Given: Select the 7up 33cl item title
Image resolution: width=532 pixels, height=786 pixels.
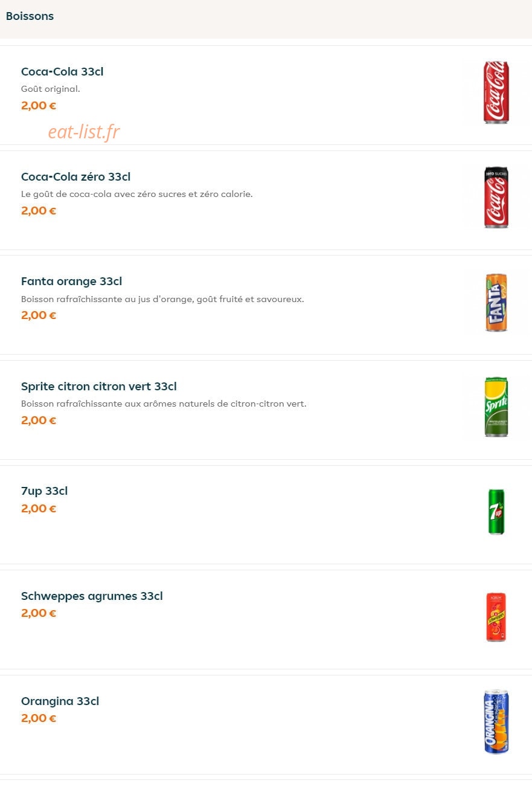Looking at the screenshot, I should click(44, 491).
